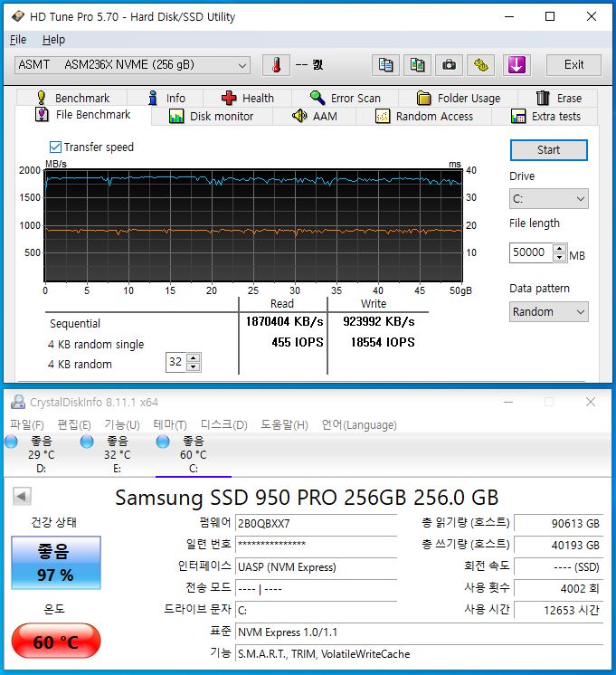
Task: Open CrystalDiskInfo 도움말(H) menu
Action: pos(284,425)
